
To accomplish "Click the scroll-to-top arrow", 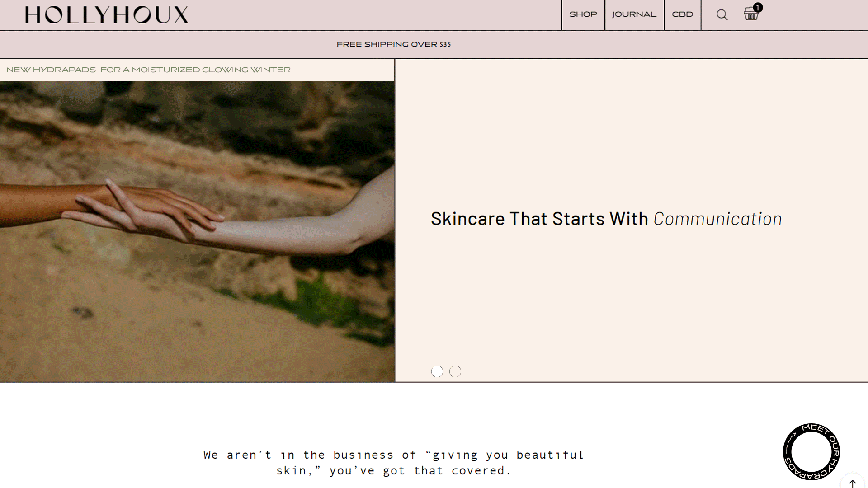I will 853,483.
